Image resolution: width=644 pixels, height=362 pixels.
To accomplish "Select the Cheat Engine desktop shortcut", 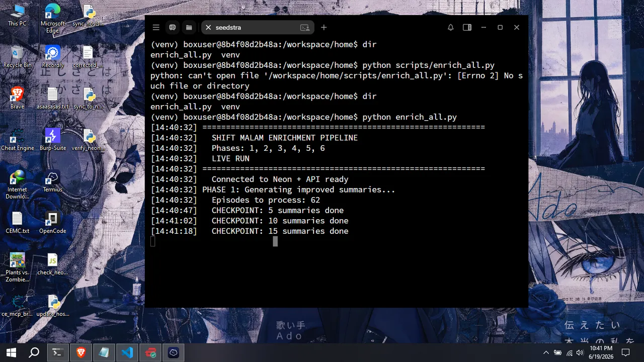I will point(17,140).
